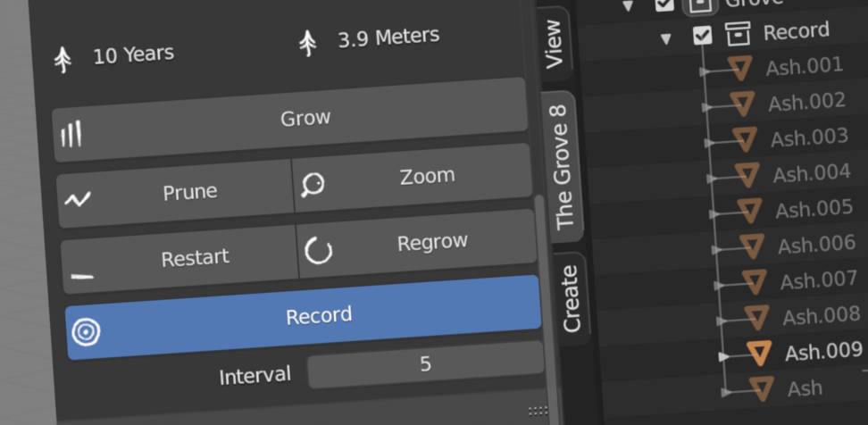
Task: Select Ash.001 in the outliner
Action: (x=804, y=66)
